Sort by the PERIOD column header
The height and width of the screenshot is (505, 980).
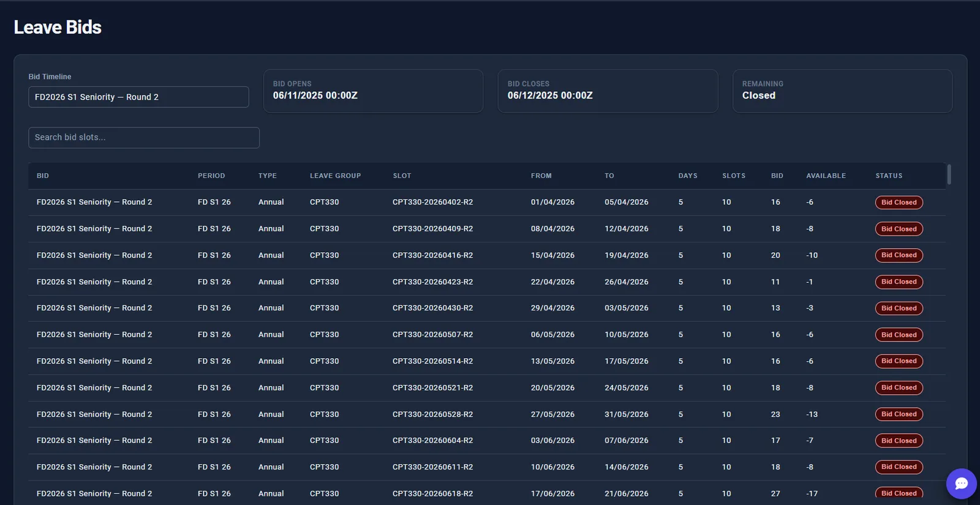pyautogui.click(x=211, y=176)
